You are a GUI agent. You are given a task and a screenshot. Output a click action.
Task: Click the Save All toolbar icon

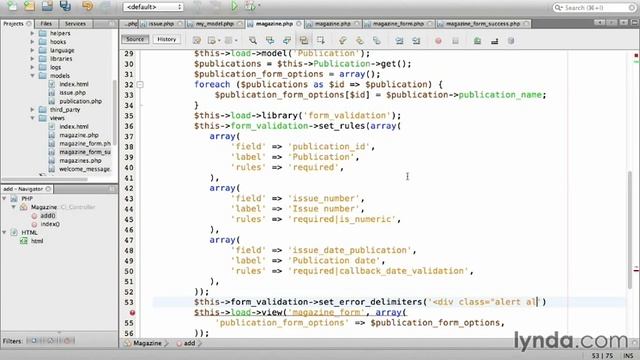65,6
